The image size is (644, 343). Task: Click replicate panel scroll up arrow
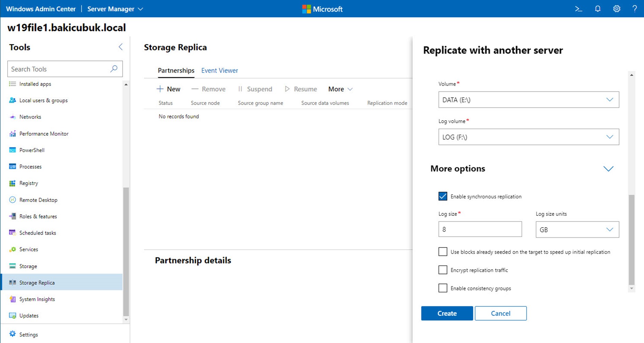(x=632, y=75)
